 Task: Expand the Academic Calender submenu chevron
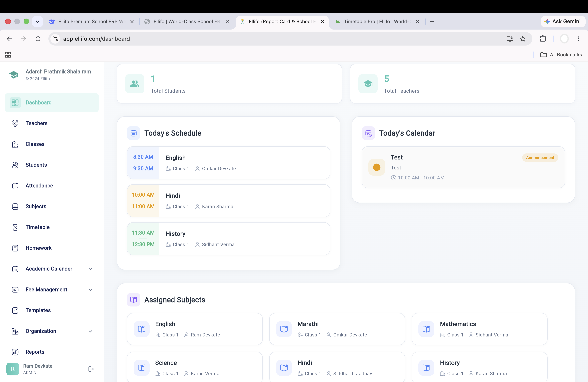coord(90,269)
